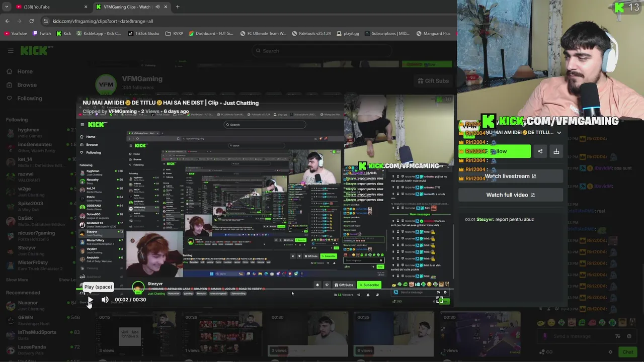644x362 pixels.
Task: View site information icon in address bar
Action: 46,21
